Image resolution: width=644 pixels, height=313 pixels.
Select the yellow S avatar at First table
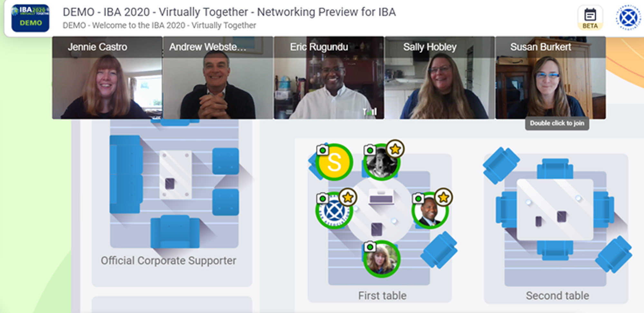[334, 162]
